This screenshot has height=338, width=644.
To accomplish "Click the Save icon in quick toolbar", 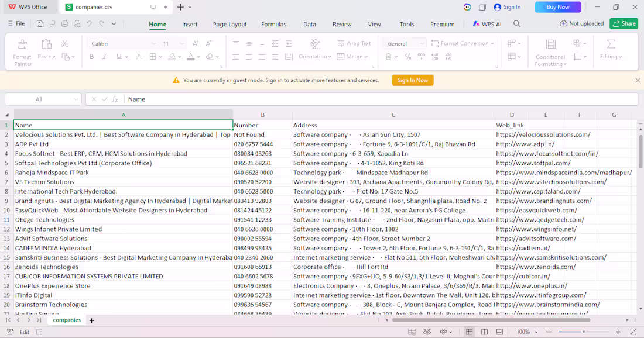I will [x=40, y=24].
